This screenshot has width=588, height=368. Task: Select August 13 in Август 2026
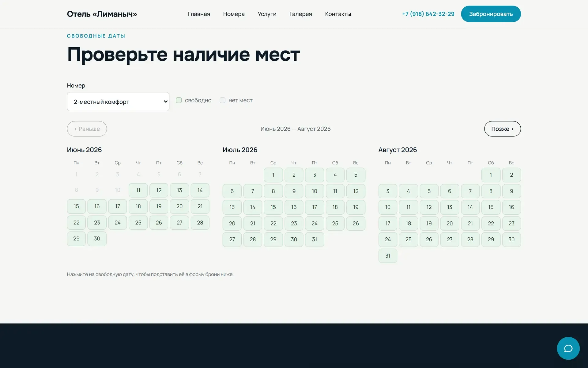point(450,207)
